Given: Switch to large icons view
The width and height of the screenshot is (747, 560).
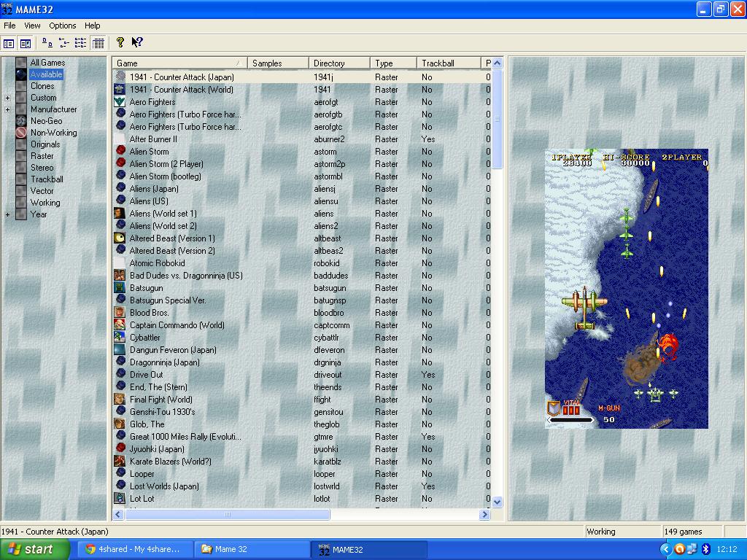Looking at the screenshot, I should [x=47, y=43].
